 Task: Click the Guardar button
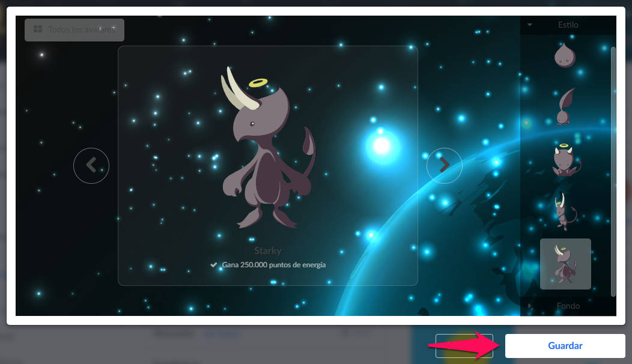pyautogui.click(x=565, y=346)
